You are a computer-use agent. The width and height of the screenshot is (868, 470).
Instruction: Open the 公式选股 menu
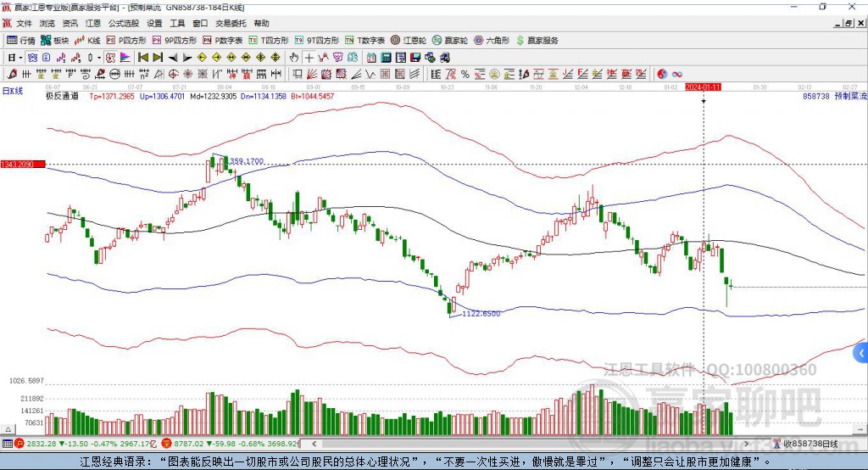click(124, 23)
